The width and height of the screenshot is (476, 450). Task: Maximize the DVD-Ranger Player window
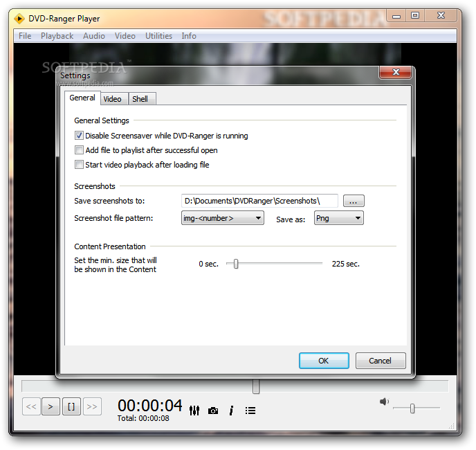point(415,16)
